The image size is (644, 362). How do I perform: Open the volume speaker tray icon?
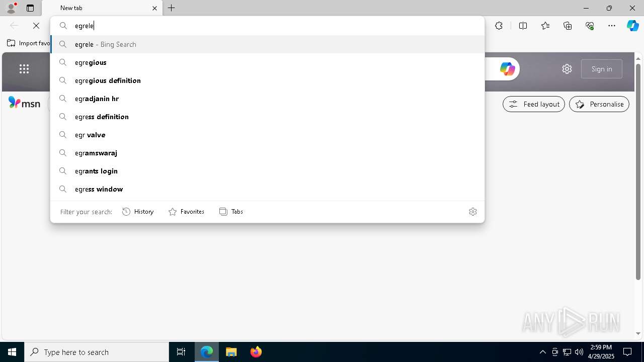pyautogui.click(x=579, y=352)
